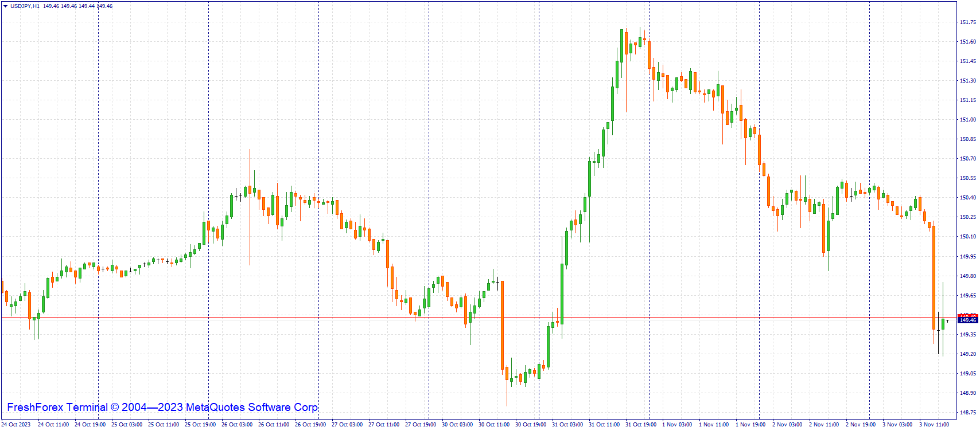Click the 31 Oct 03:00 time label

point(567,425)
